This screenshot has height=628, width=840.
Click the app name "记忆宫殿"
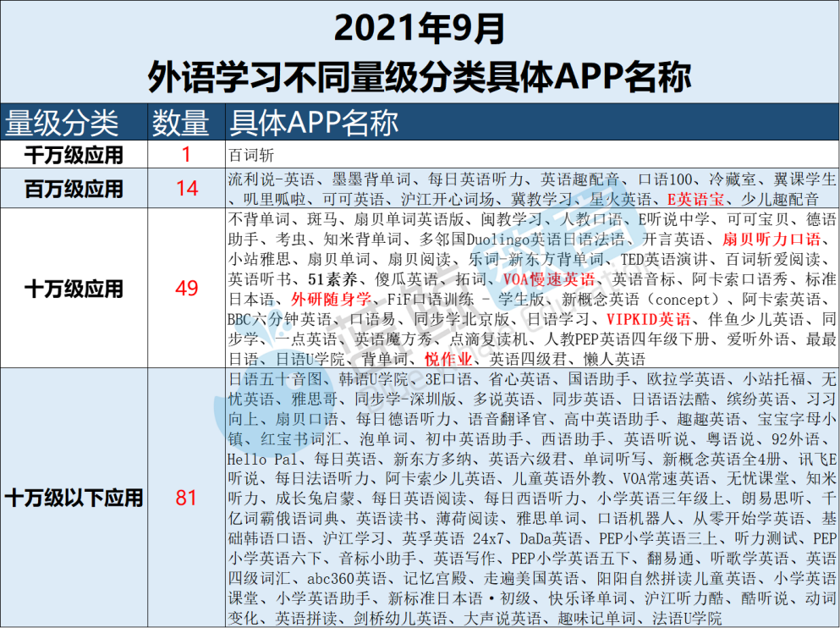(435, 579)
